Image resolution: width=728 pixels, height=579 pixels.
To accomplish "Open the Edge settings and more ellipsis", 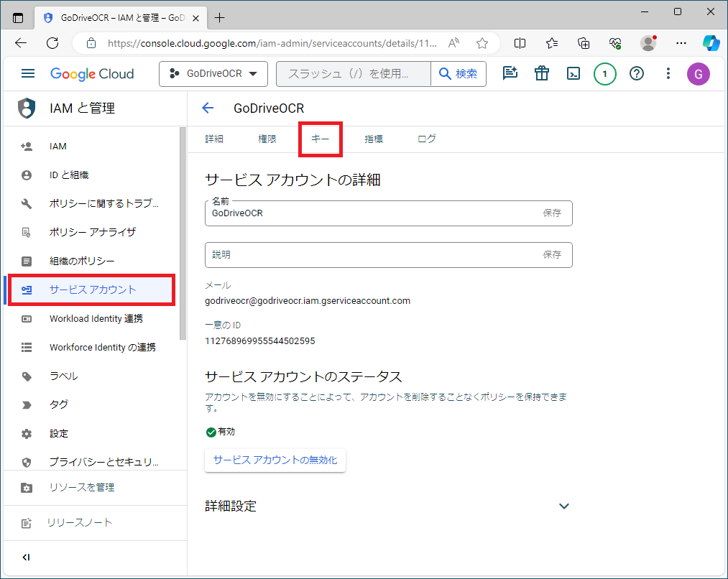I will pyautogui.click(x=681, y=43).
